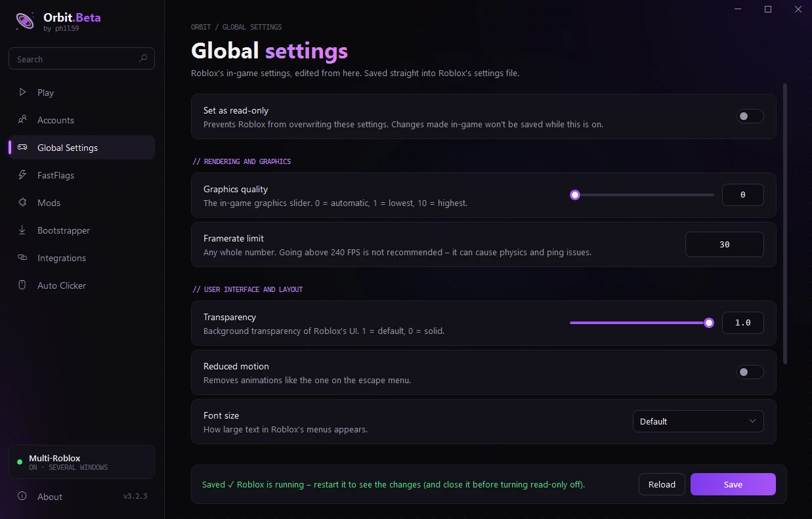
Task: Click the purple Save button
Action: [x=733, y=484]
